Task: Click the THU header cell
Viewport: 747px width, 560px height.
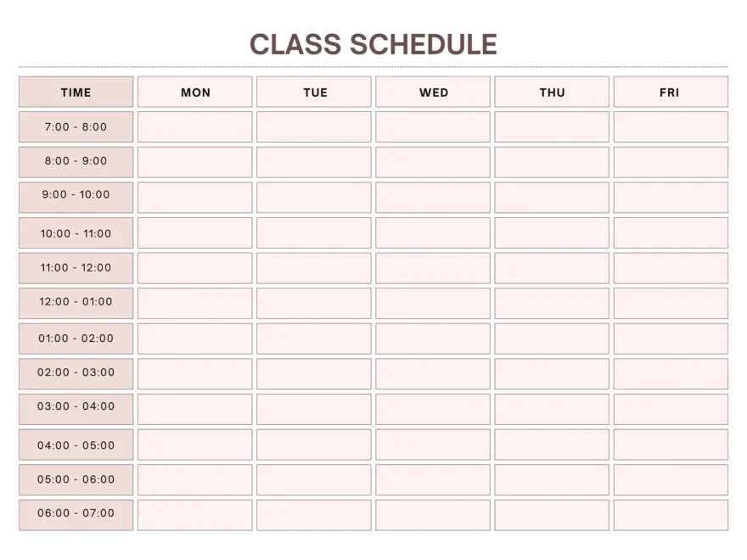Action: point(552,92)
